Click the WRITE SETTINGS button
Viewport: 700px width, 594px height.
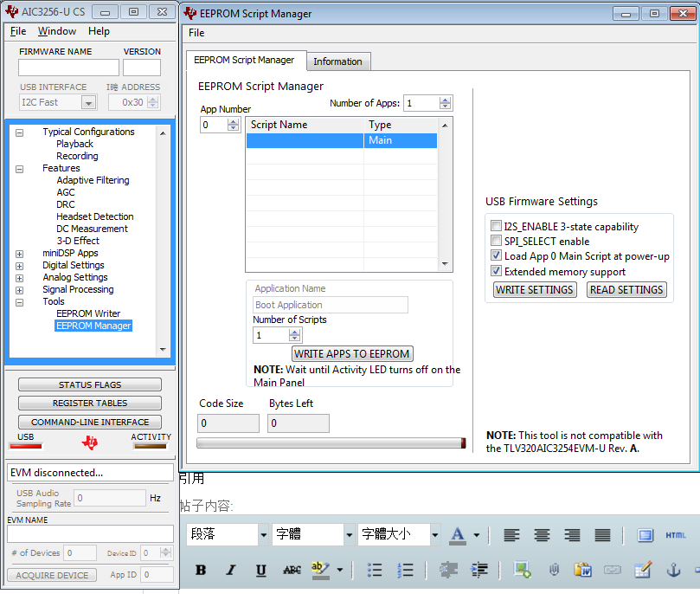[535, 290]
